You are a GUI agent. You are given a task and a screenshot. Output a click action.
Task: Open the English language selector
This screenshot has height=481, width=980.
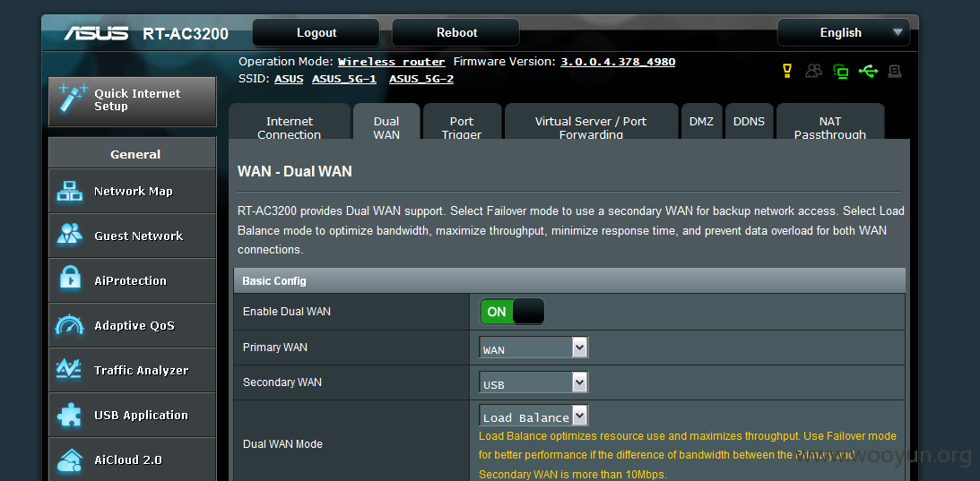click(x=844, y=32)
